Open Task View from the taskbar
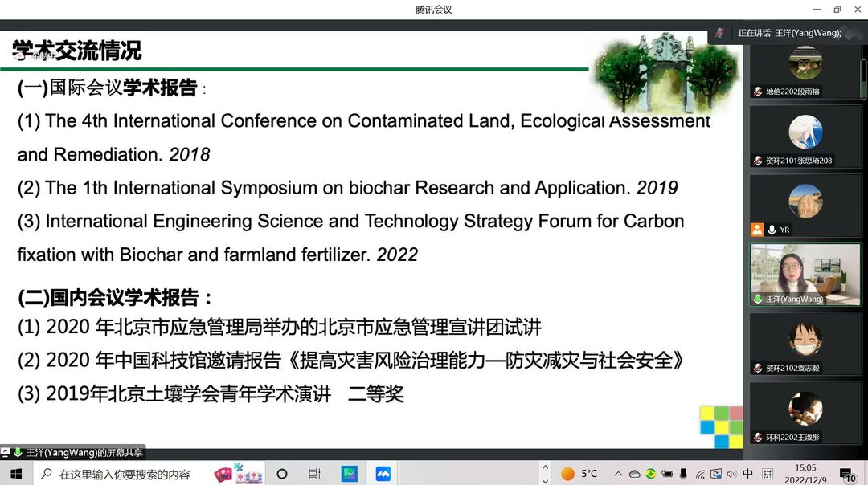 point(314,474)
